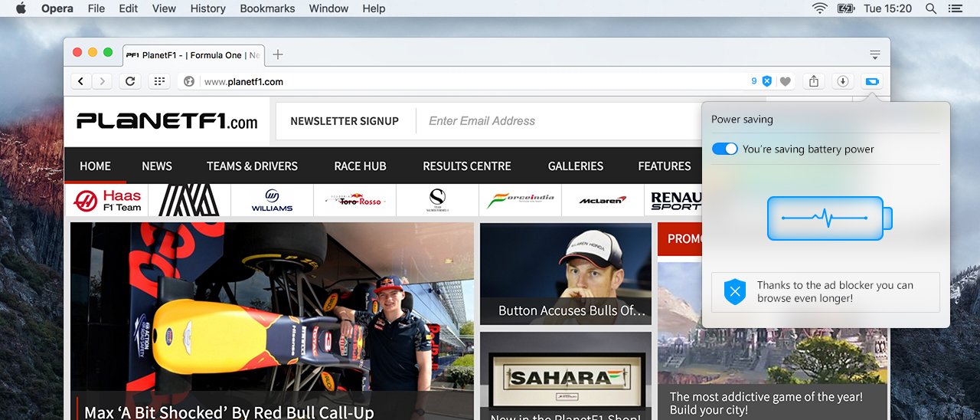Go to TEAMS & DRIVERS section
This screenshot has height=420, width=980.
click(252, 166)
